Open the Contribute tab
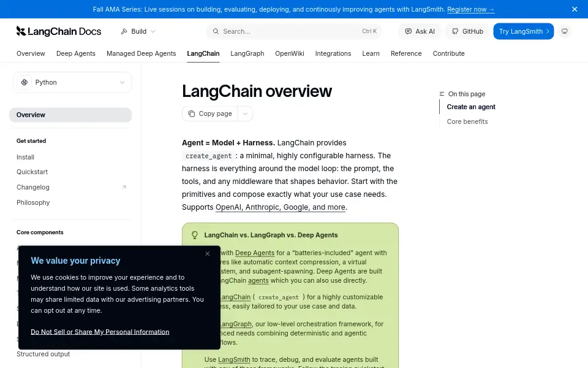This screenshot has width=588, height=368. [x=448, y=54]
